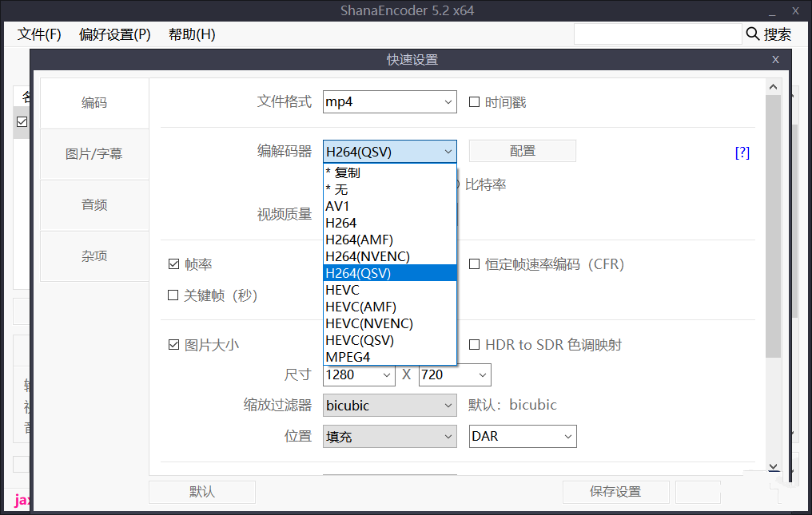Open the [?] help link

point(742,153)
